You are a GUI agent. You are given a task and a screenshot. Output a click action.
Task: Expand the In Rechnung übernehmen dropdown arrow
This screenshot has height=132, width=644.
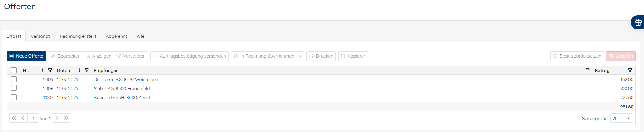coord(300,56)
